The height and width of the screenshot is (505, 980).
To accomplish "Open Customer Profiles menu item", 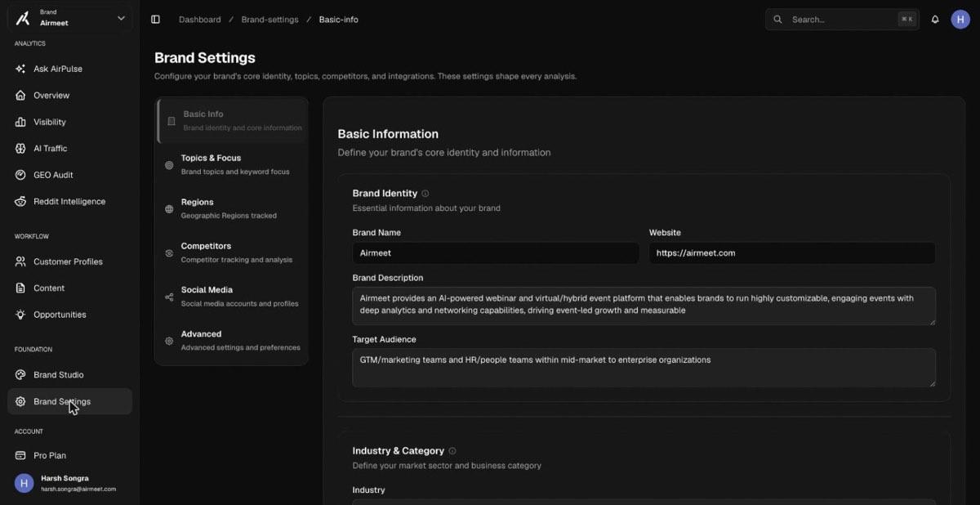I will coord(69,261).
